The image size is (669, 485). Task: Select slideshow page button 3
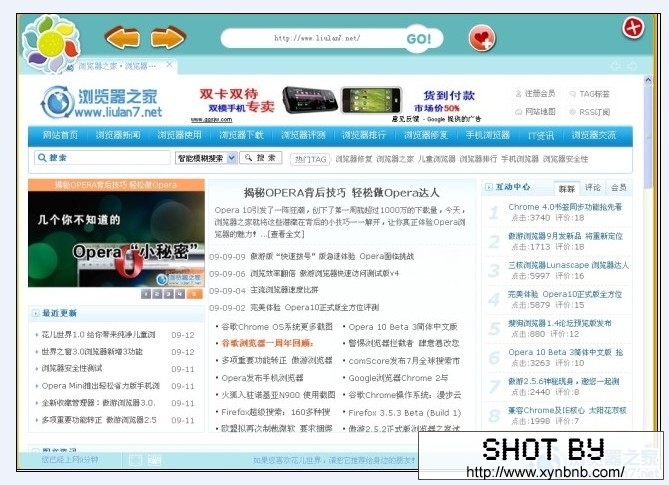point(169,294)
